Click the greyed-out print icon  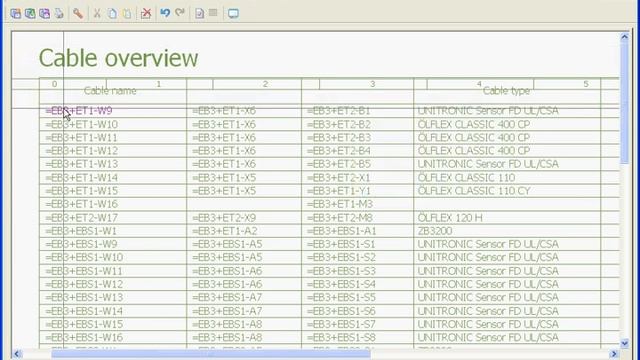coord(59,13)
